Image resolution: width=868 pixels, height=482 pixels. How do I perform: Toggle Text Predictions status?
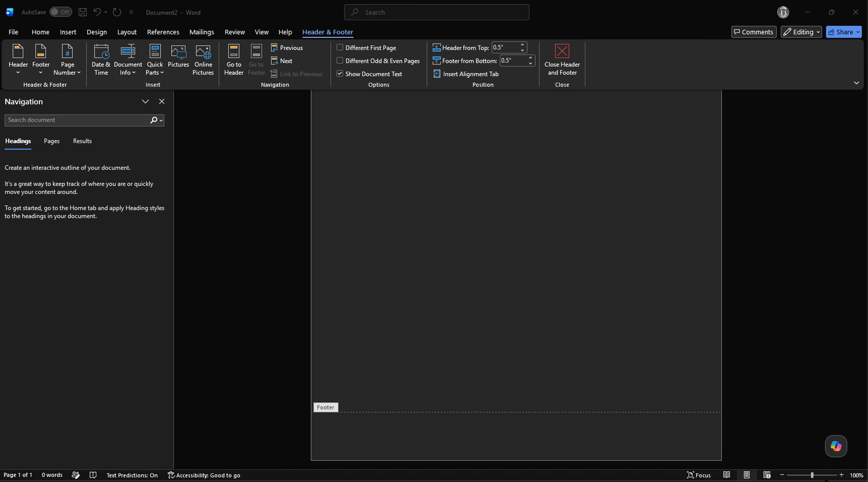[132, 475]
